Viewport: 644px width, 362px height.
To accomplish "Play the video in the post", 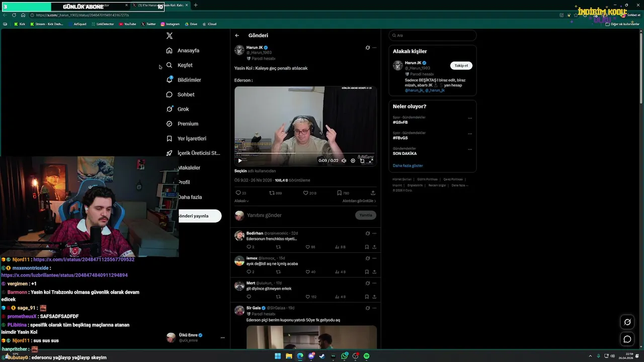I will tap(240, 160).
